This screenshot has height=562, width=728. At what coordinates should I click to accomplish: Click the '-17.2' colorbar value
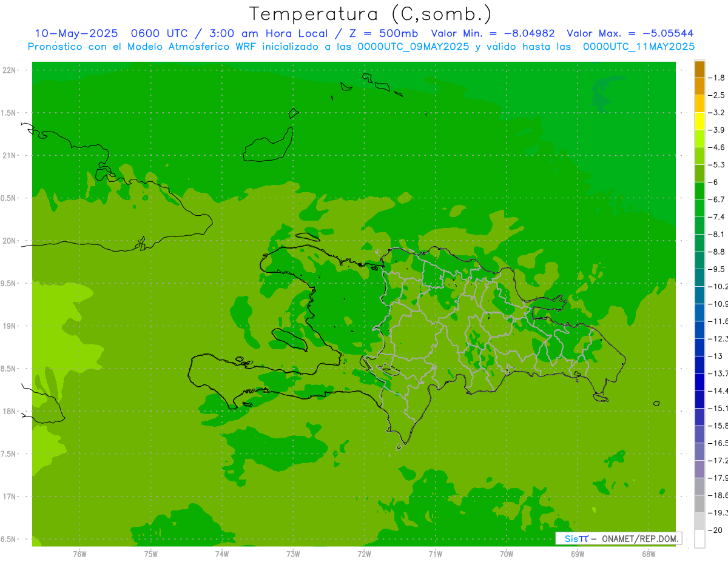point(718,461)
